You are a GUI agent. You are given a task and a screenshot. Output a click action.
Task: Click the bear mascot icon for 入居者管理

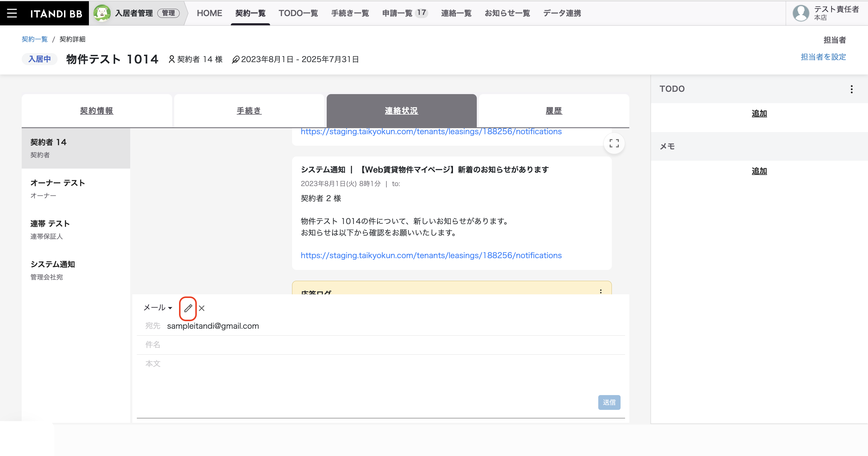coord(102,13)
